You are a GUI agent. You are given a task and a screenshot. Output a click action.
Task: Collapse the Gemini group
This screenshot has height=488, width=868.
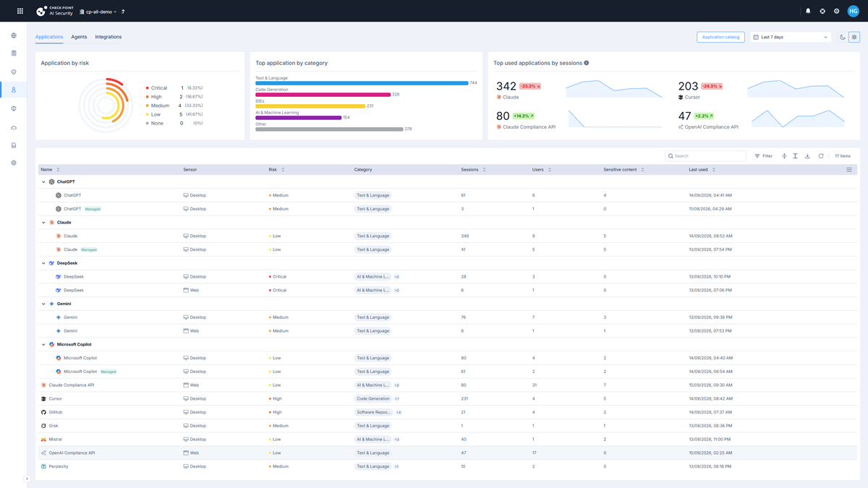tap(43, 304)
